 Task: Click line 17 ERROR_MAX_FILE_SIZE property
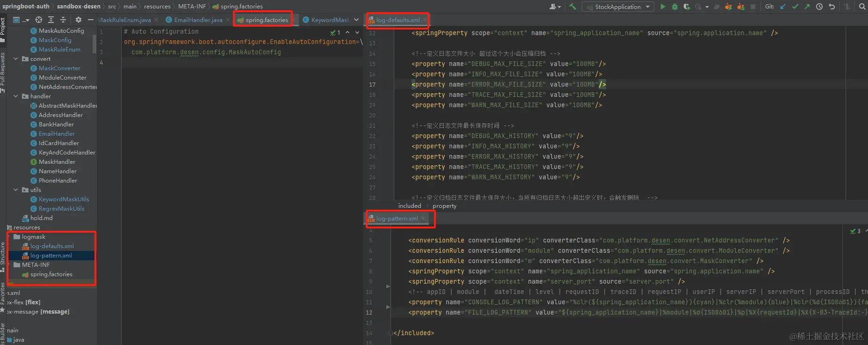pyautogui.click(x=508, y=84)
